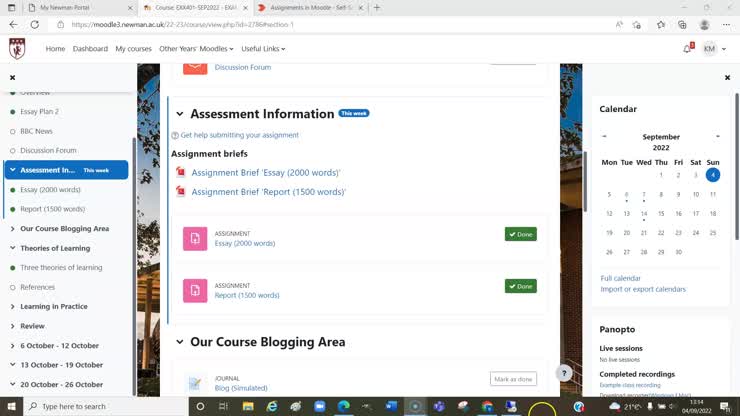The width and height of the screenshot is (740, 416).
Task: Expand Learning in Practice in sidebar
Action: (13, 306)
